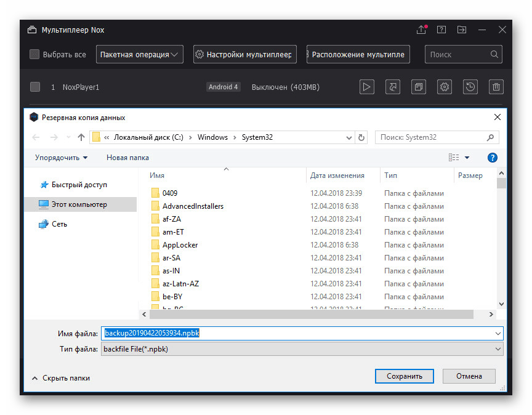Image resolution: width=532 pixels, height=415 pixels.
Task: Click Локальный диск (C:) breadcrumb
Action: 148,137
